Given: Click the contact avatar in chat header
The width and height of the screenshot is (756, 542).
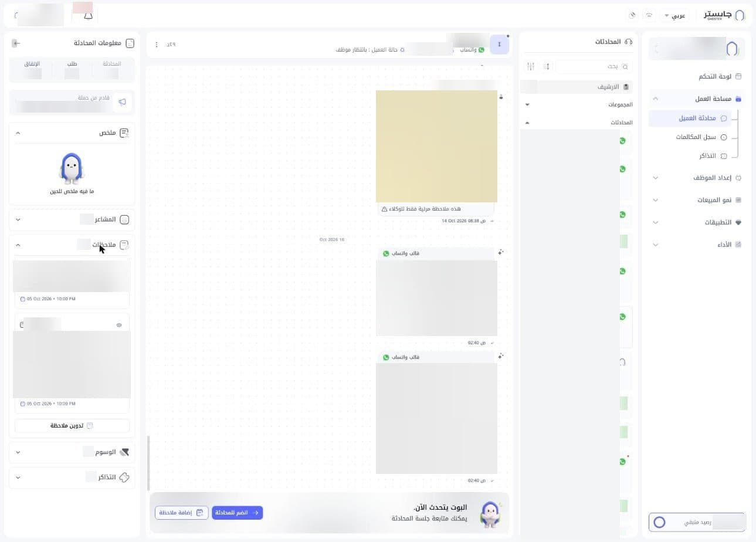Looking at the screenshot, I should [x=499, y=45].
